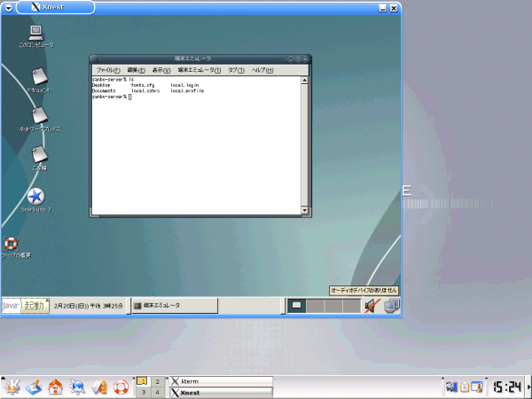Open the 表示(V) menu in terminal
The height and width of the screenshot is (399, 532).
pos(160,70)
